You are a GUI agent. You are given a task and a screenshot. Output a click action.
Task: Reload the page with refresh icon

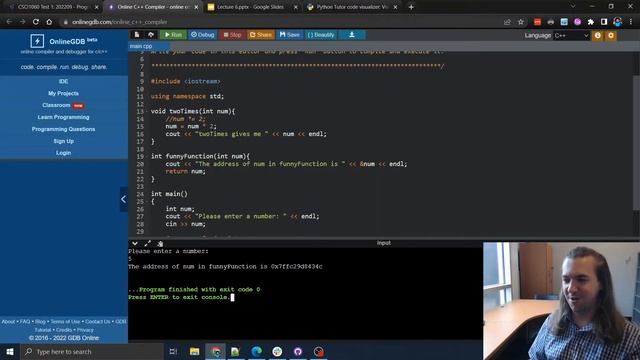(36, 22)
